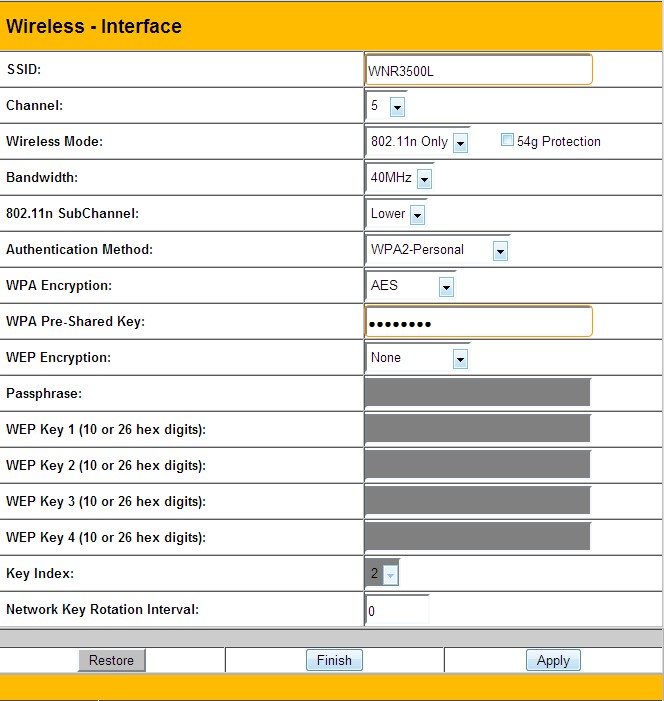
Task: Click the Network Key Rotation Interval field
Action: 397,610
